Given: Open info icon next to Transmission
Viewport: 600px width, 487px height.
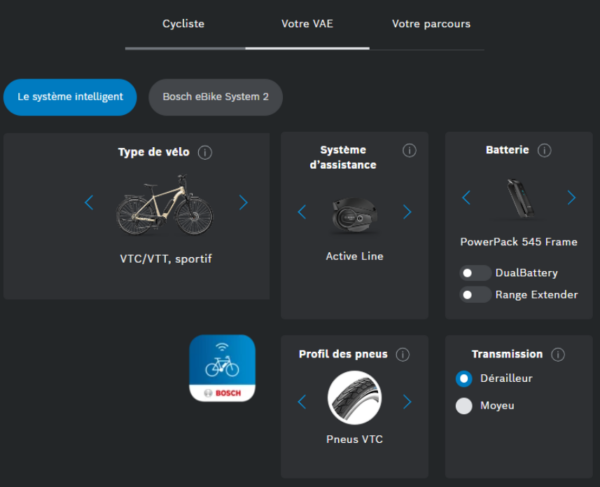Looking at the screenshot, I should point(558,355).
